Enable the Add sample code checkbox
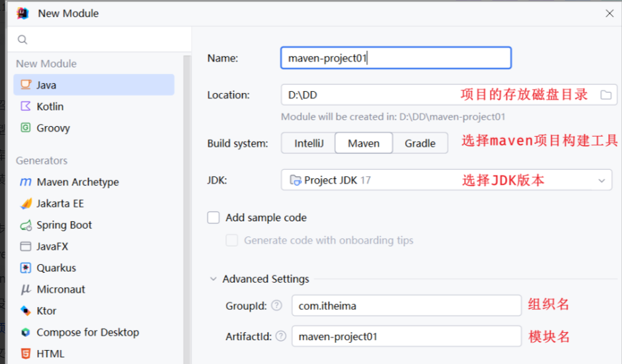622x364 pixels. (214, 217)
